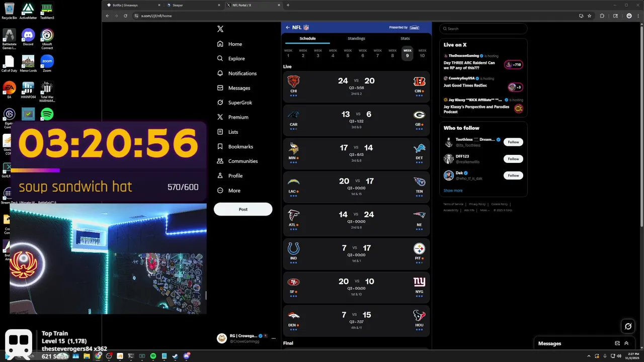Click the address bar URL
Screen dimensions: 644x362
coord(156,16)
